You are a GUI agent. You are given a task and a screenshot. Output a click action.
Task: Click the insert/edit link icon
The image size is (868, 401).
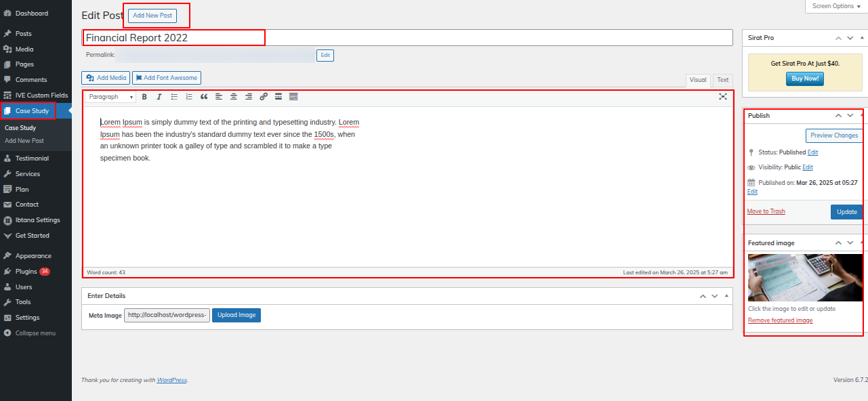pyautogui.click(x=264, y=97)
